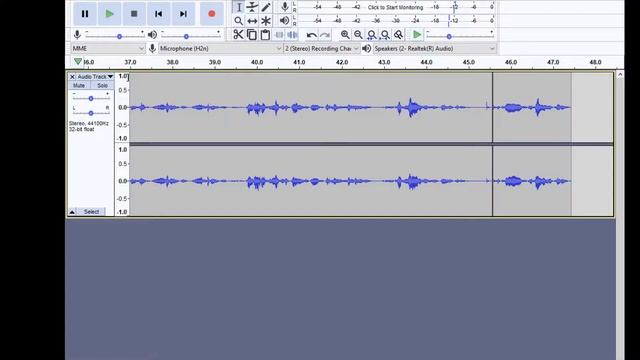Activate the Zoom Toggle icon

point(398,35)
